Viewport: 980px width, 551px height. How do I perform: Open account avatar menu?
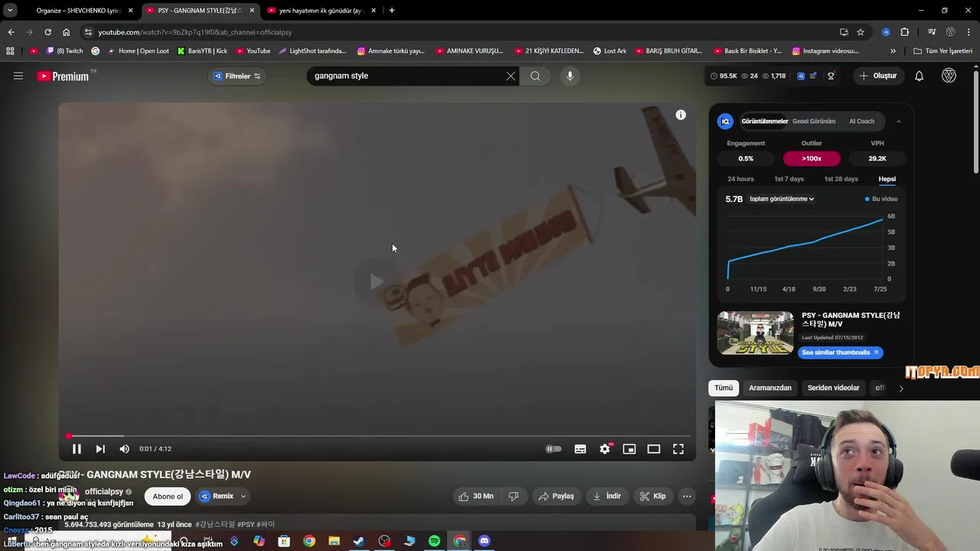click(x=949, y=76)
